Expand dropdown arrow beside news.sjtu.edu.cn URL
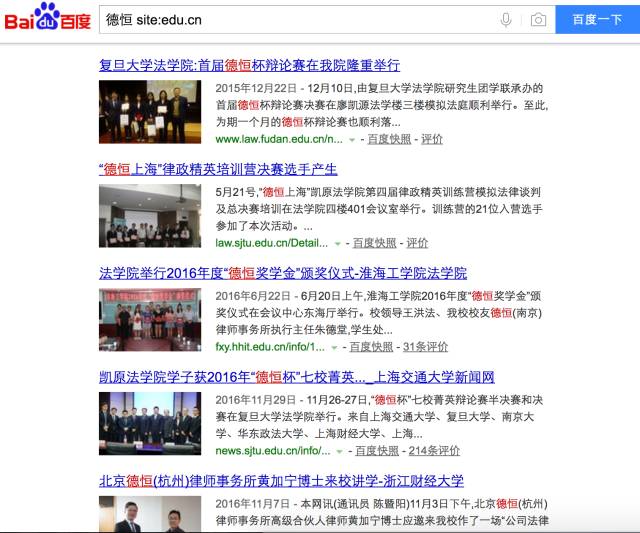 tap(338, 451)
